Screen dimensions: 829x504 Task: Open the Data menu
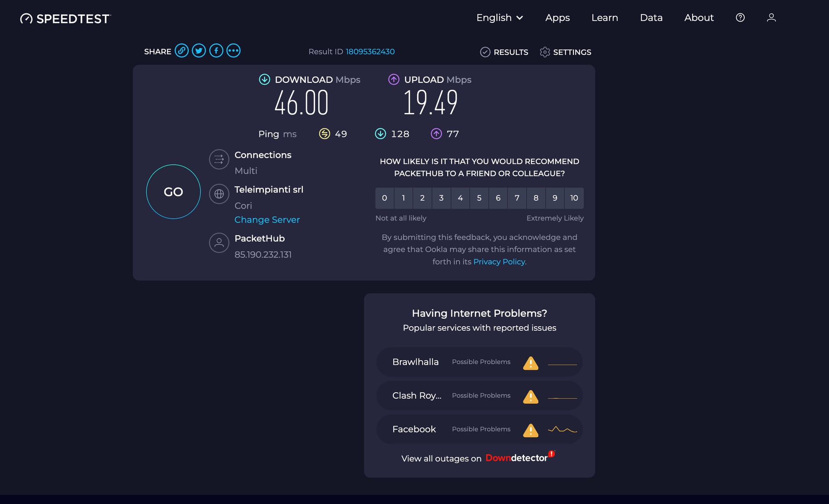651,18
